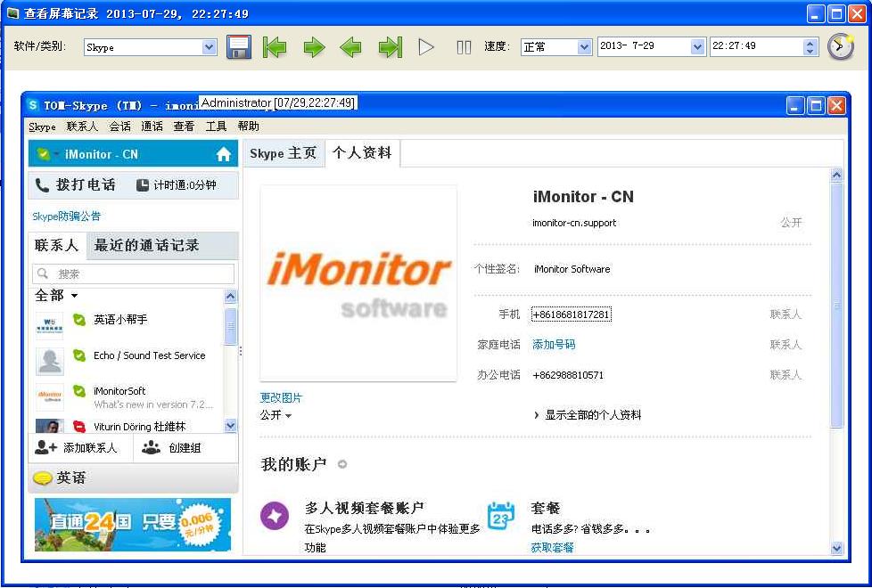Select the Viturin Döring 杜維林 contact
This screenshot has height=588, width=872.
pyautogui.click(x=127, y=426)
